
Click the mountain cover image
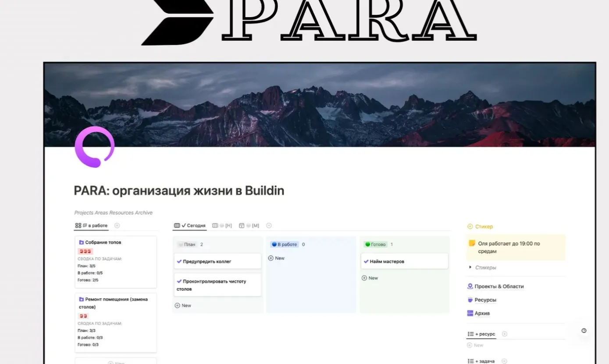pyautogui.click(x=320, y=104)
